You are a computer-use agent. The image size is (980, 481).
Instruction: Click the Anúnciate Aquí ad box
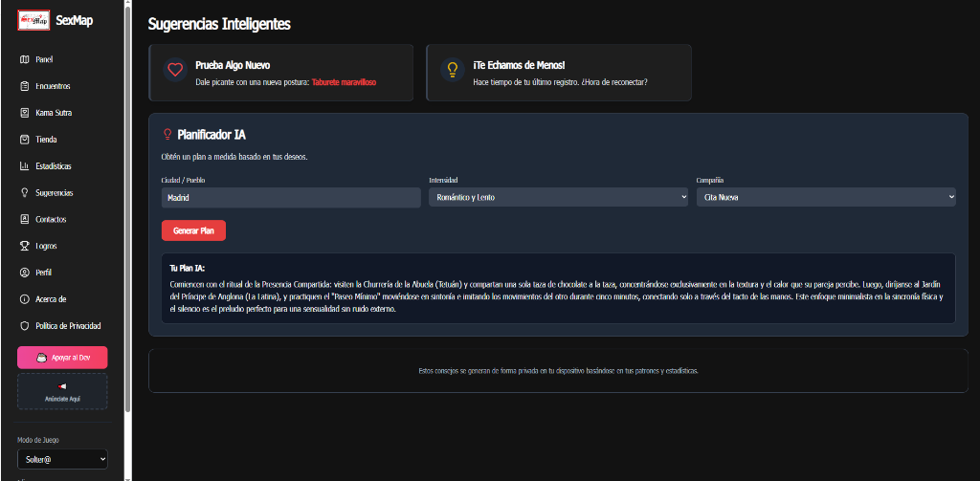(x=62, y=392)
